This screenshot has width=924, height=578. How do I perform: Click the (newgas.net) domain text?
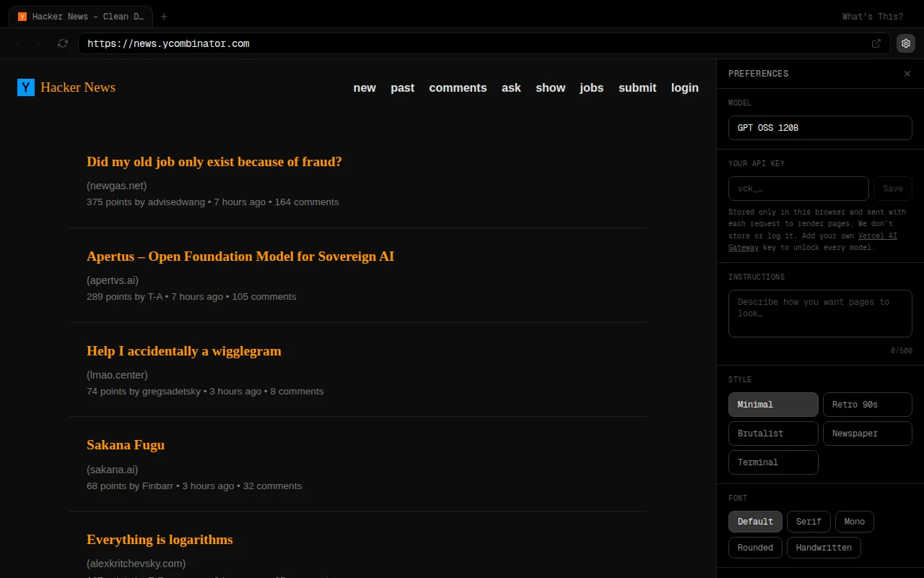(x=117, y=186)
